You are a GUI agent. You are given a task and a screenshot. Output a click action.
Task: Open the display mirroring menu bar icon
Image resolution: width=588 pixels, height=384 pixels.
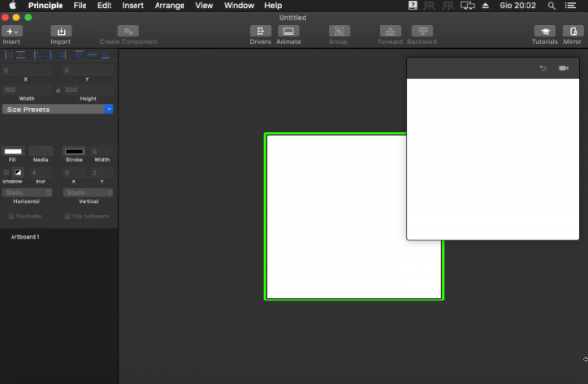[x=467, y=5]
